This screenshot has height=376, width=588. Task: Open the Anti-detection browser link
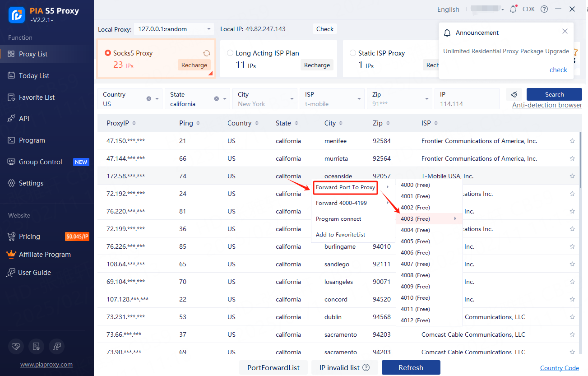[x=547, y=105]
